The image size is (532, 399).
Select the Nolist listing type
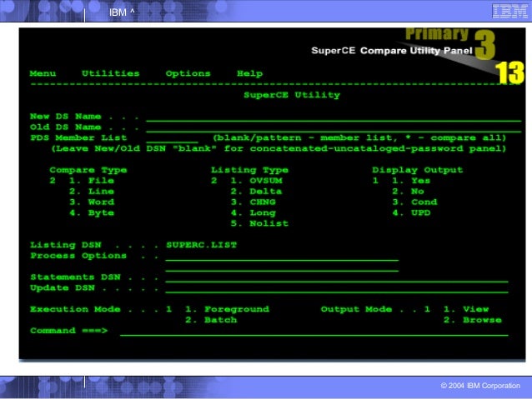pyautogui.click(x=259, y=224)
